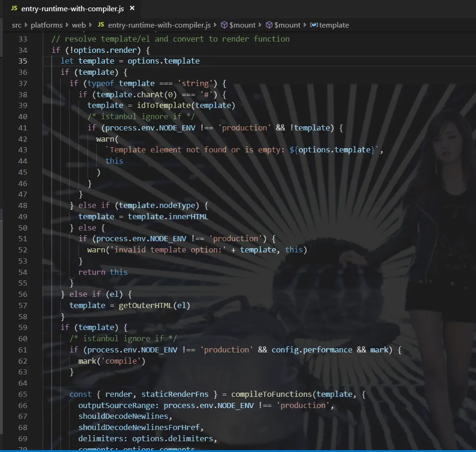Click 'typeof' keyword on line 37
Image resolution: width=476 pixels, height=452 pixels.
point(101,83)
